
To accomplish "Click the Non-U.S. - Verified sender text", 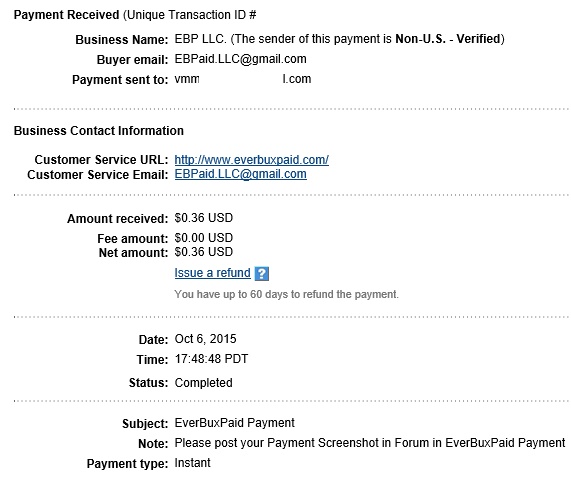I will [x=448, y=39].
